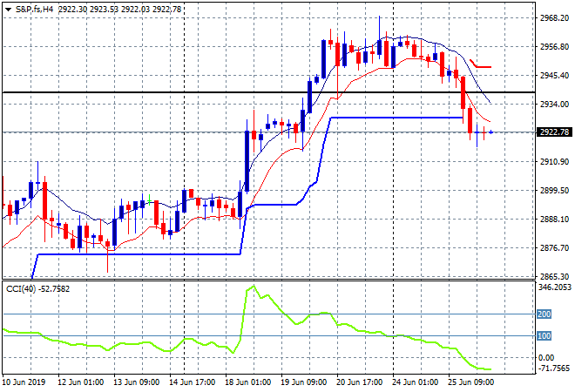Screen dimensions: 575x392
Task: Click the 10 Jun 2019 date label
Action: 24,382
